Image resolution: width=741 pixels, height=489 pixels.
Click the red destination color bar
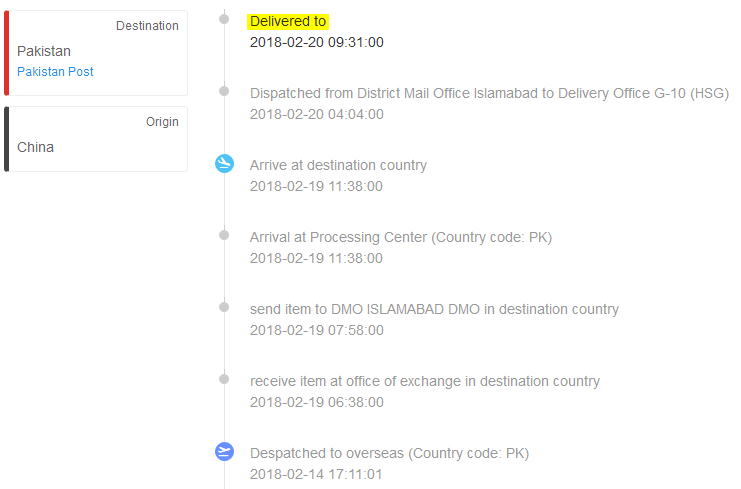pos(7,53)
